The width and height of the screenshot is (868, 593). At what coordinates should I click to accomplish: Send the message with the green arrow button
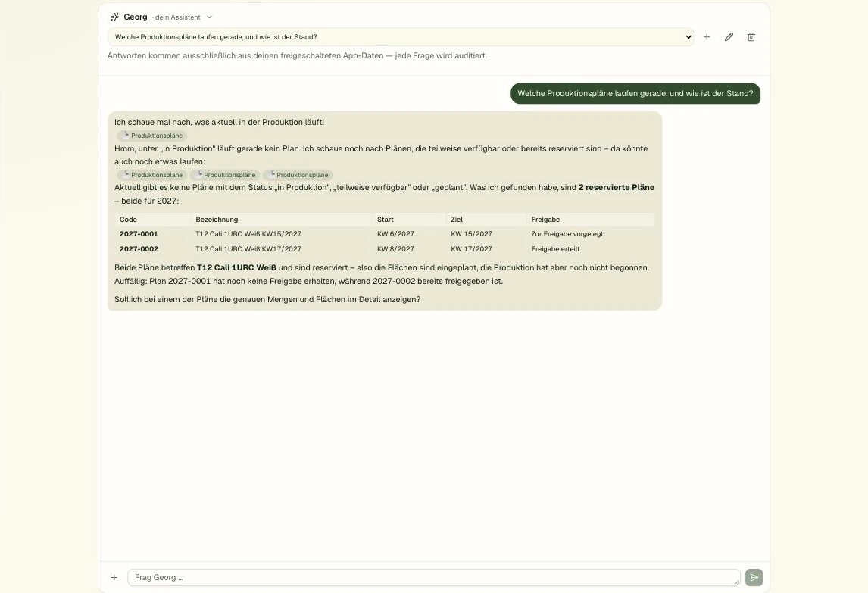coord(754,578)
